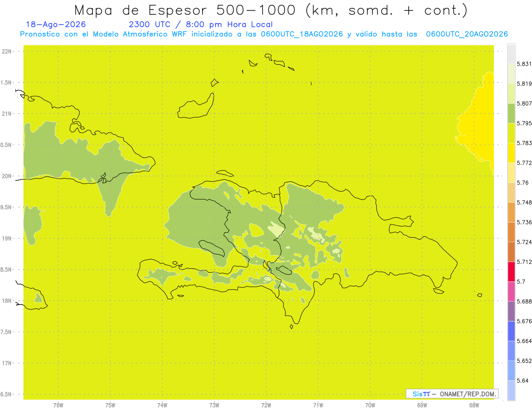Click the '22N' latitude label
The height and width of the screenshot is (411, 532).
click(x=7, y=51)
